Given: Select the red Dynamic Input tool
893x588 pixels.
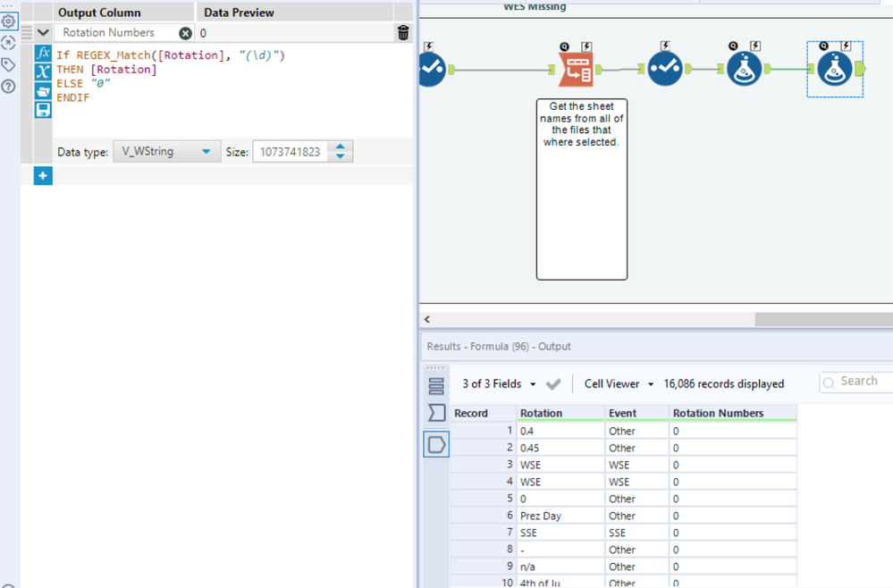Looking at the screenshot, I should pyautogui.click(x=576, y=70).
